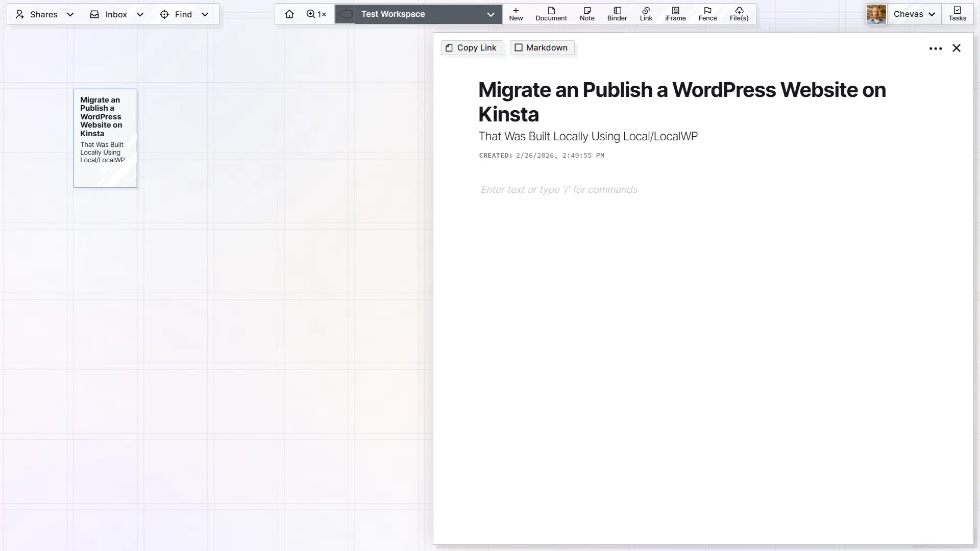Upload File(s) via the toolbar

(739, 14)
